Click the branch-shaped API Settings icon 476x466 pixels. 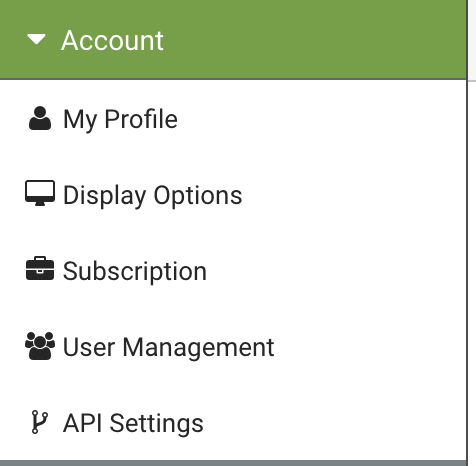click(40, 422)
